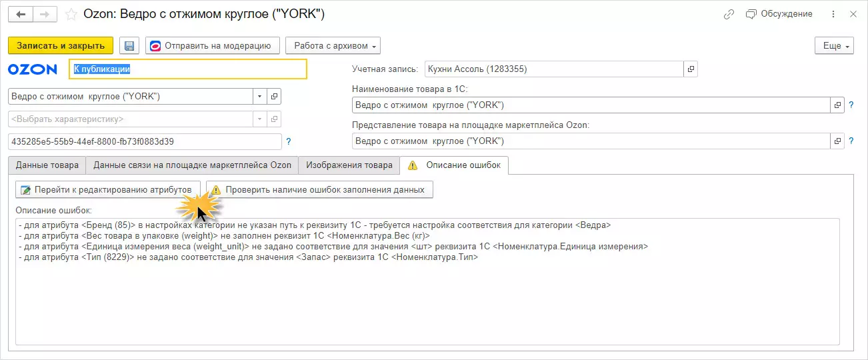Click the К публикации status field
The width and height of the screenshot is (868, 360).
pyautogui.click(x=188, y=69)
